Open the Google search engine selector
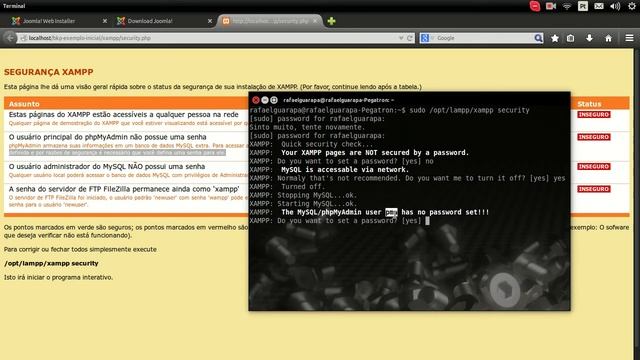 click(x=427, y=38)
